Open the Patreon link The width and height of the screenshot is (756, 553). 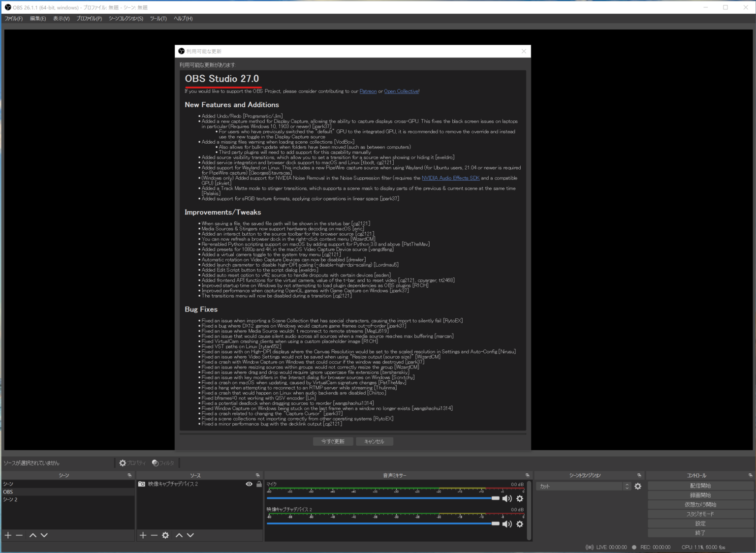pyautogui.click(x=368, y=91)
